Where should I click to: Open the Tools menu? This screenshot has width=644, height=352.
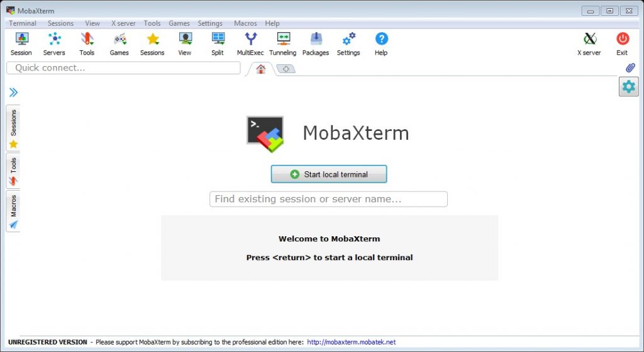click(152, 23)
